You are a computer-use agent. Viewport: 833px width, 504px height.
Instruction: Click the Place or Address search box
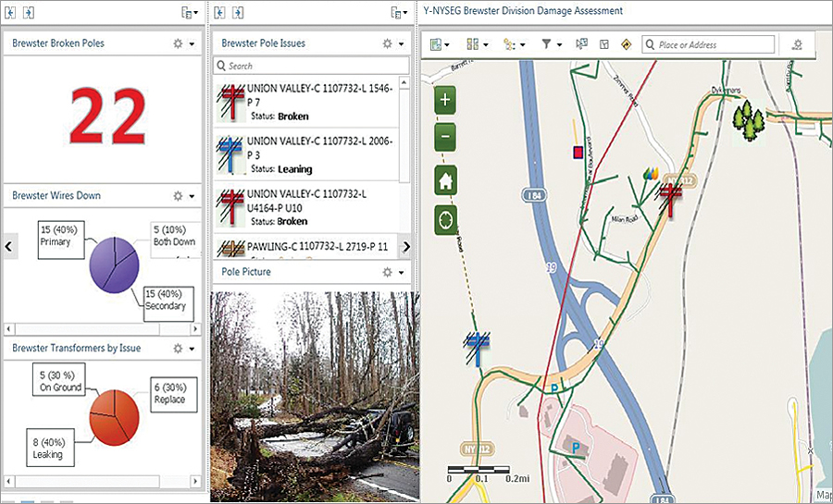[x=708, y=44]
